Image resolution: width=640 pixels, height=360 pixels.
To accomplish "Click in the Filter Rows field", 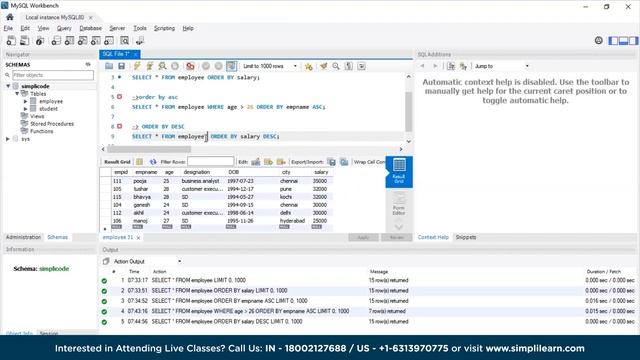I will (211, 162).
